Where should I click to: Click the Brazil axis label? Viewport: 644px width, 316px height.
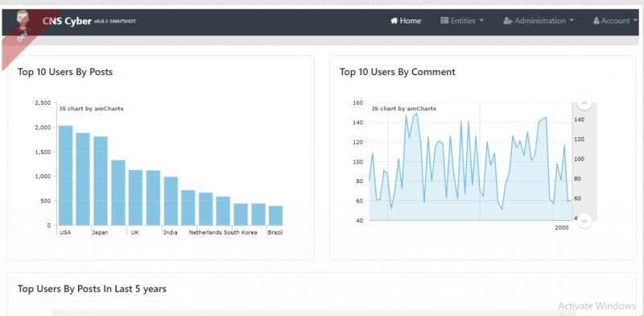click(275, 232)
